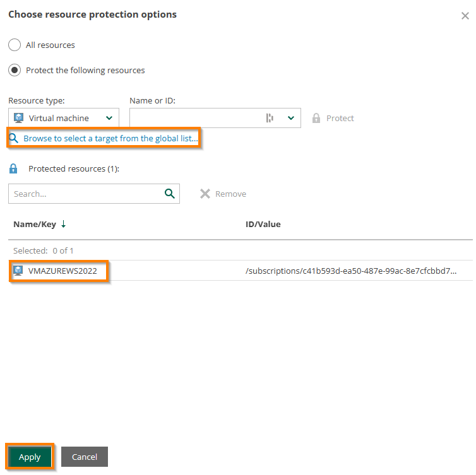Select the All resources radio button
Image resolution: width=476 pixels, height=475 pixels.
[x=15, y=45]
